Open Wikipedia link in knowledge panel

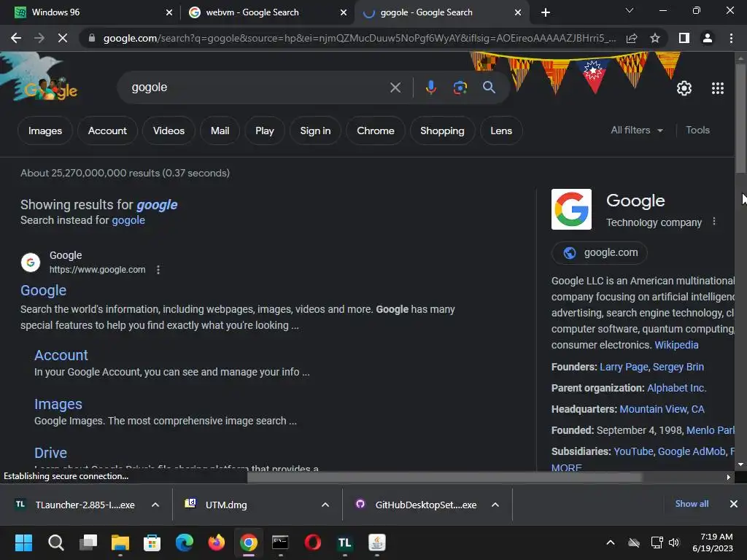point(676,345)
